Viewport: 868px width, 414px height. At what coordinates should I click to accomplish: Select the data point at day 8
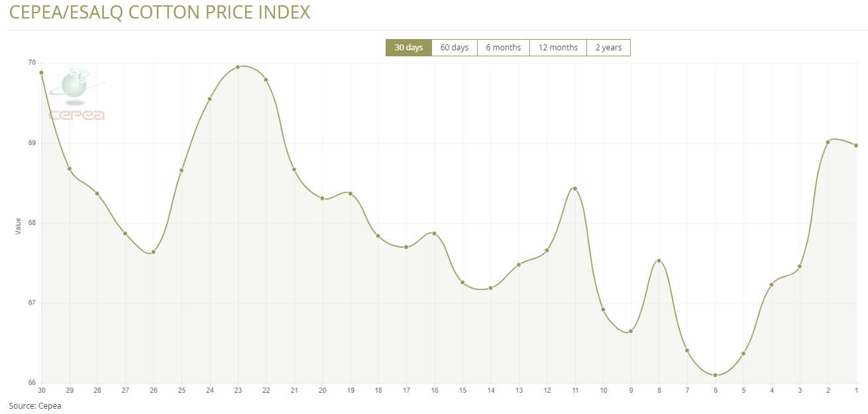659,261
